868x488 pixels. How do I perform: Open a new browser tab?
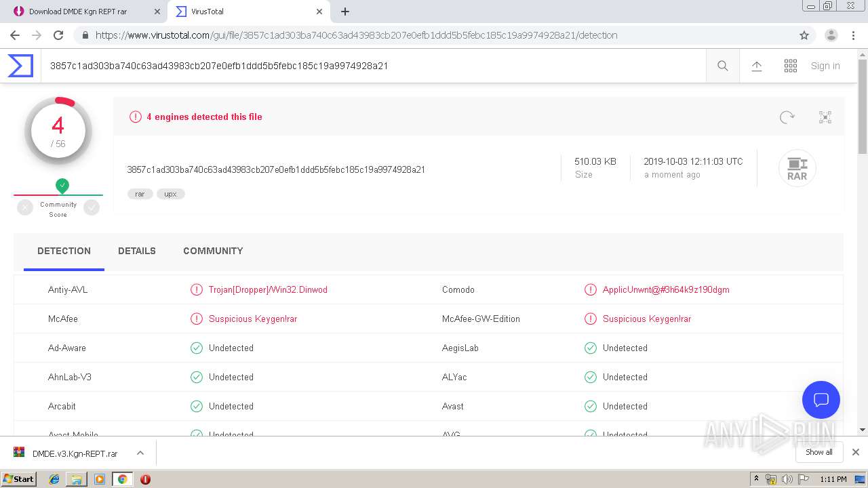[345, 12]
